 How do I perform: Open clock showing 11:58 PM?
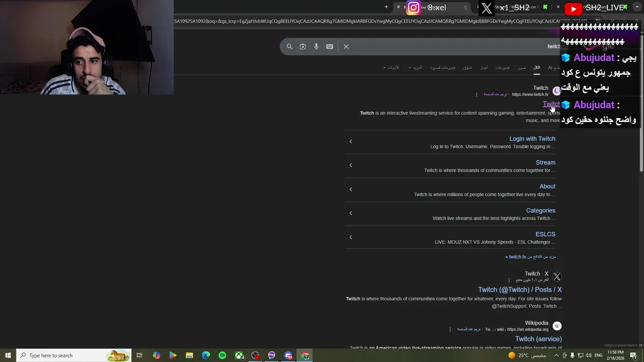615,355
